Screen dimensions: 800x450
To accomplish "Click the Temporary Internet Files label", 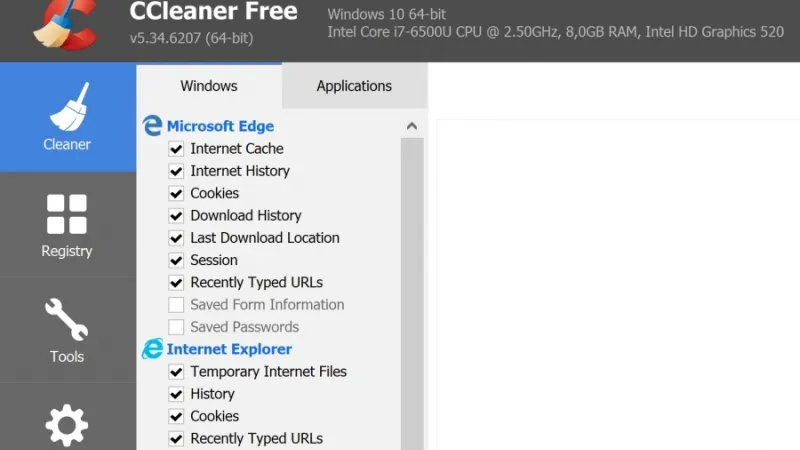I will point(268,371).
